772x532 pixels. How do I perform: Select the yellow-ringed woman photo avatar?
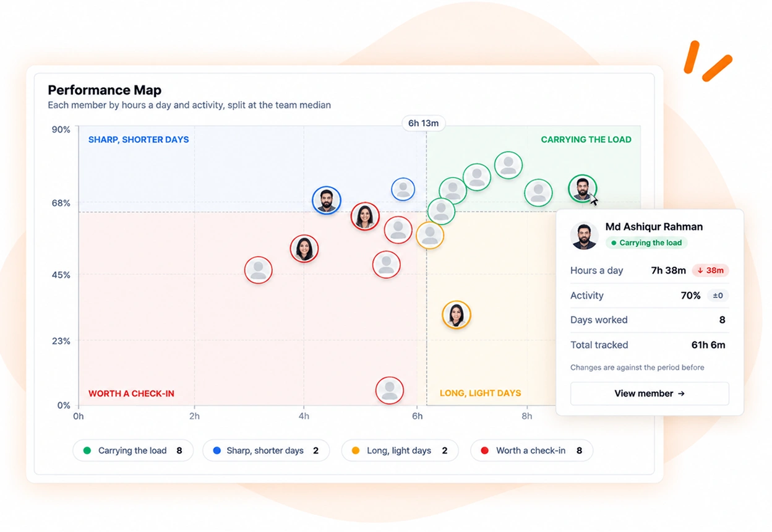point(457,315)
